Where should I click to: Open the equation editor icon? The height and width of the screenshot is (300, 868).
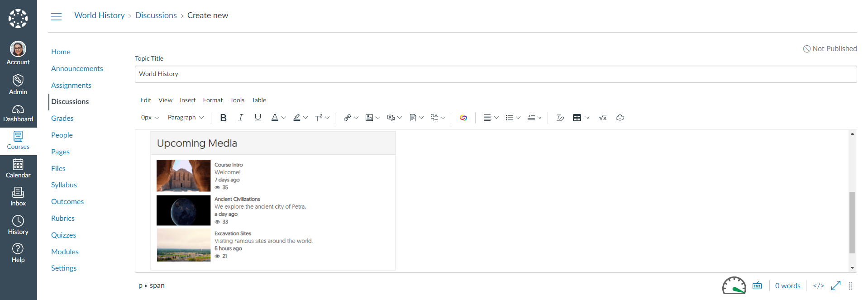[x=602, y=118]
